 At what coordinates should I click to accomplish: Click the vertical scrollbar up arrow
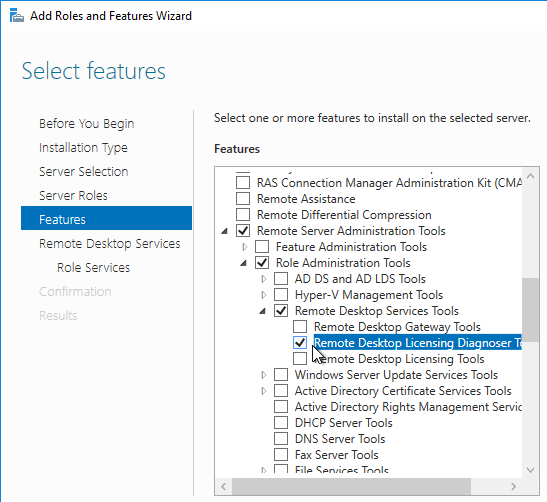click(x=530, y=176)
